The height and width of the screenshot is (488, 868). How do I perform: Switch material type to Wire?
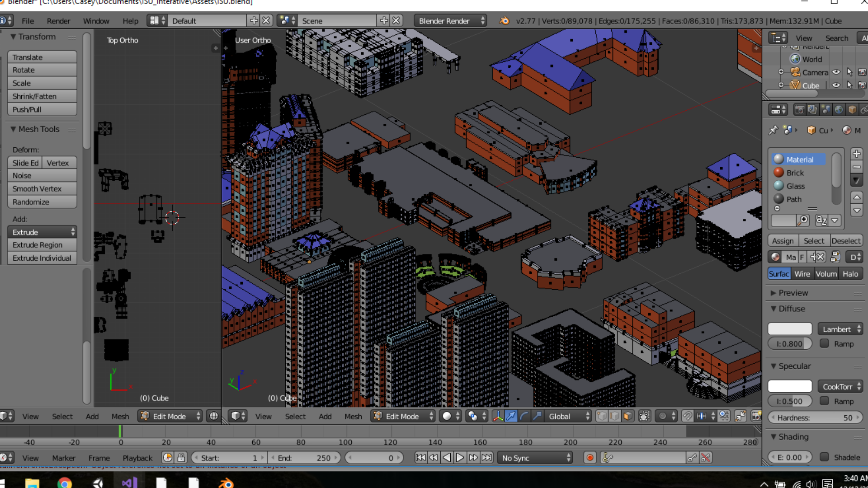pyautogui.click(x=802, y=274)
